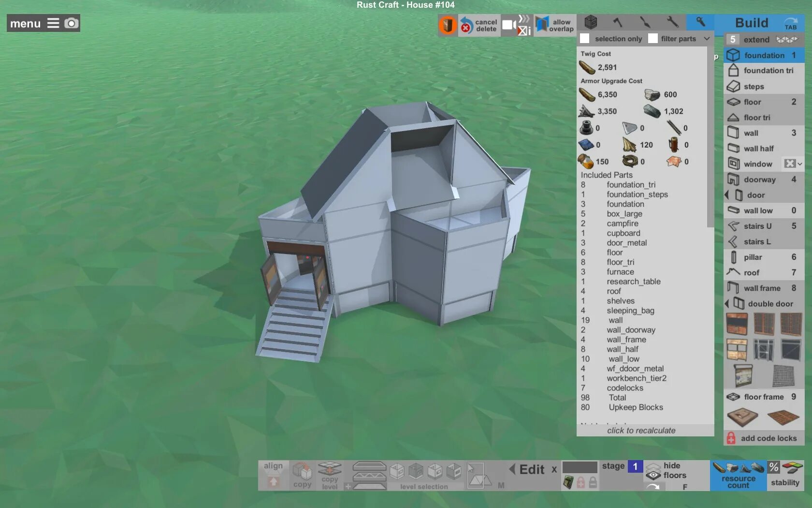
Task: Enable the selection only checkbox
Action: click(585, 39)
